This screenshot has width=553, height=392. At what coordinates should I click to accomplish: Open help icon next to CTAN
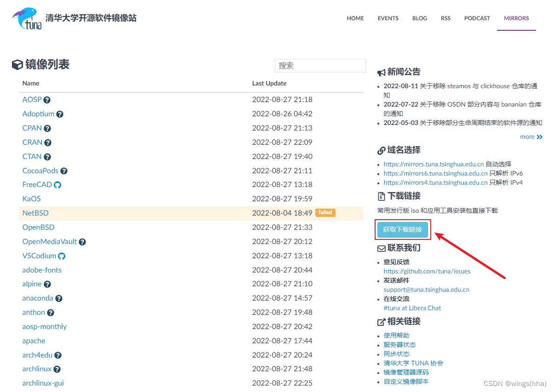[47, 157]
